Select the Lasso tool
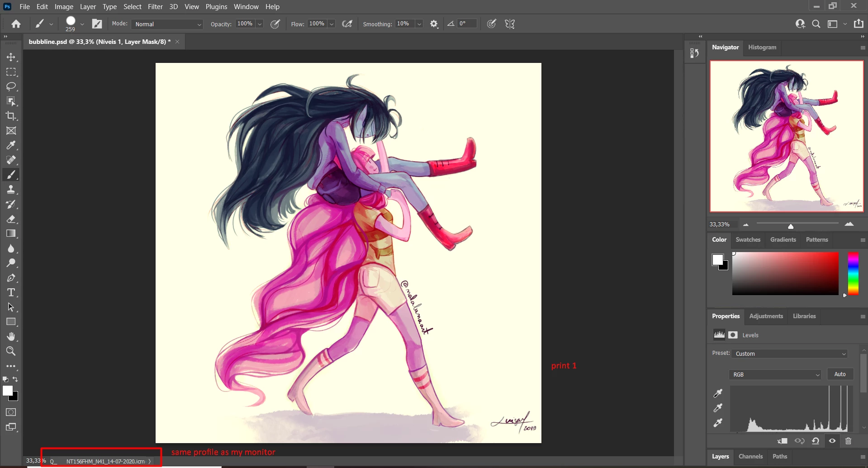 tap(11, 86)
